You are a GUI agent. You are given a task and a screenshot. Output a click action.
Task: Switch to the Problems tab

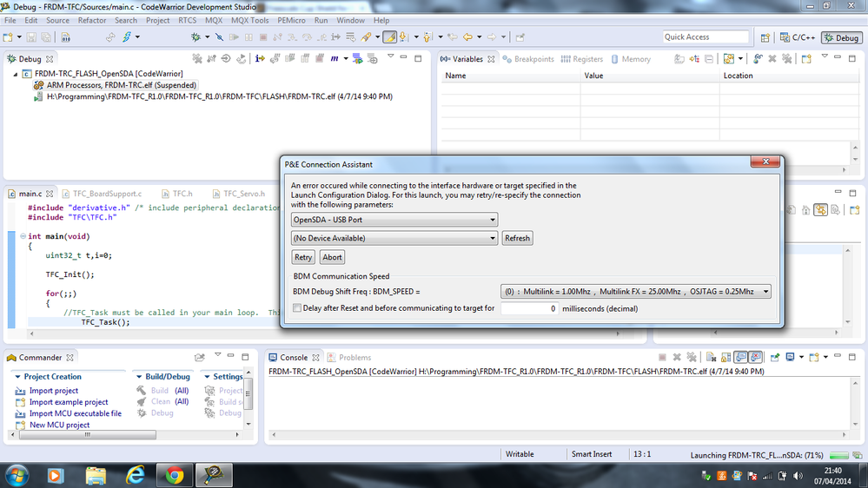click(349, 358)
